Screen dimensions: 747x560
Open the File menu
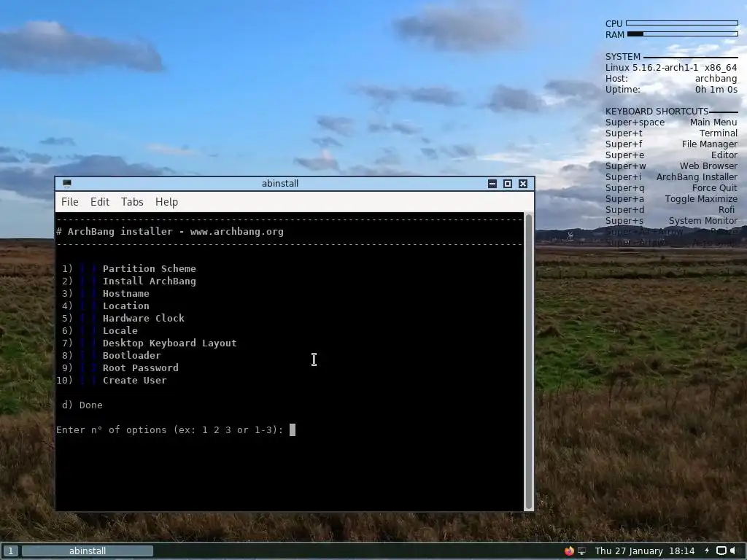[70, 202]
